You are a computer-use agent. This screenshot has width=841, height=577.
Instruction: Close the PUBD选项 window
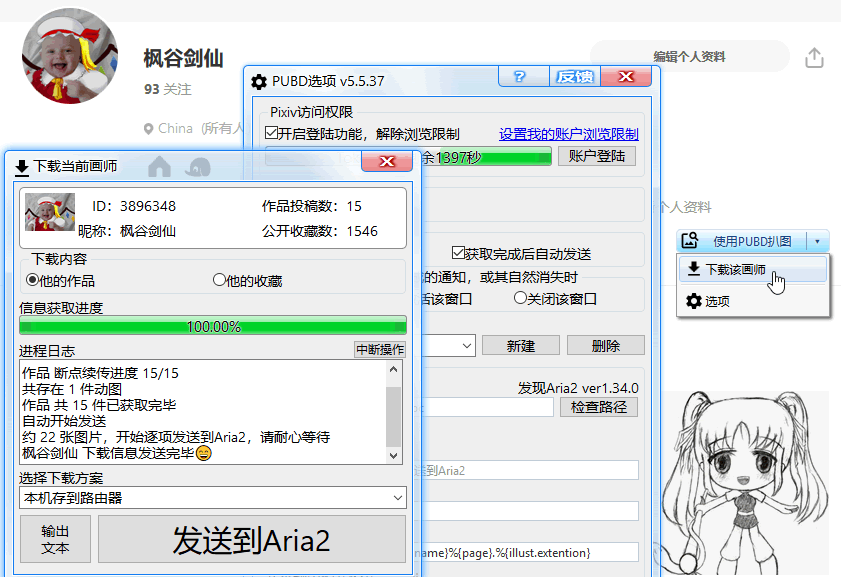626,77
